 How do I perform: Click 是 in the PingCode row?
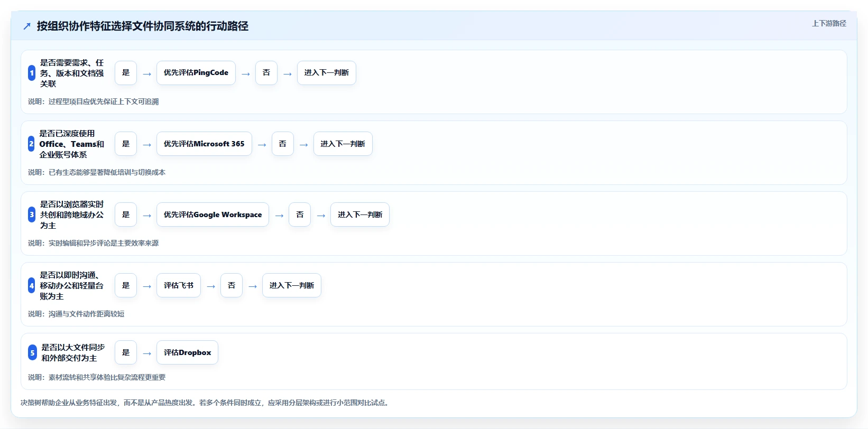(126, 73)
